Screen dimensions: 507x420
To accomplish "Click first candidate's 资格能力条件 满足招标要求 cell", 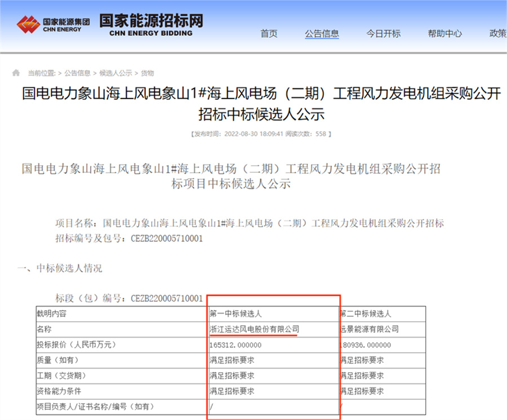I will coord(273,391).
